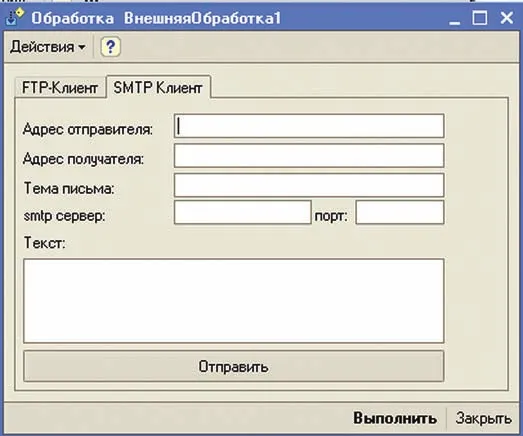The image size is (523, 436).
Task: Switch to the FTP-Клиент tab
Action: click(x=60, y=88)
